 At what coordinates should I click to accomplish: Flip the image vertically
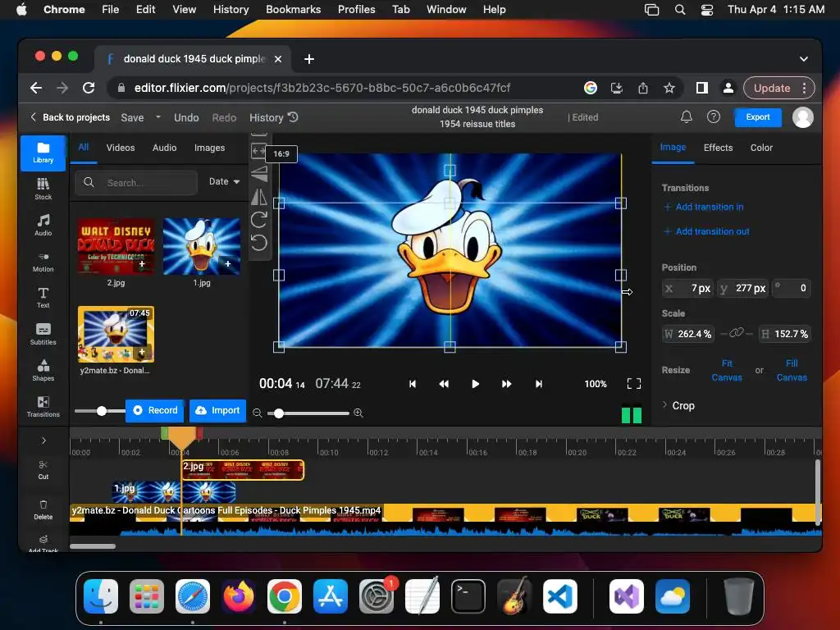(x=258, y=174)
